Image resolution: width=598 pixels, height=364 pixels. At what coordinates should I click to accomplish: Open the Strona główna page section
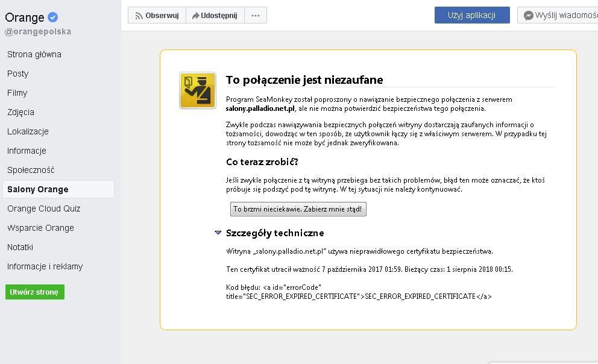34,54
